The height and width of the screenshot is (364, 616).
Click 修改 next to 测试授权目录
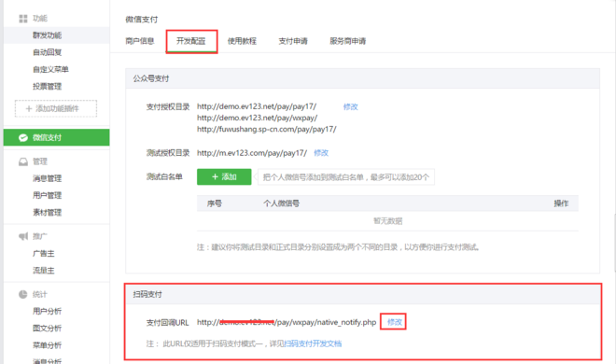[x=321, y=153]
